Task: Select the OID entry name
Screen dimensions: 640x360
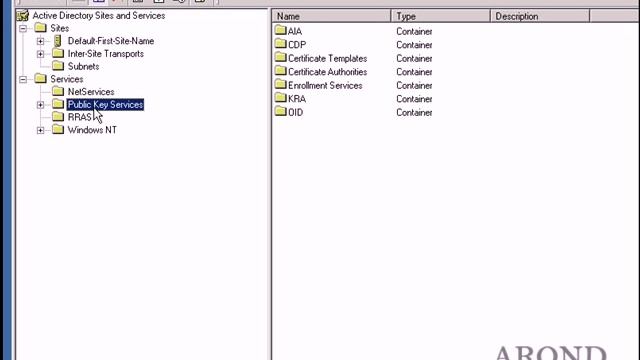Action: (296, 112)
